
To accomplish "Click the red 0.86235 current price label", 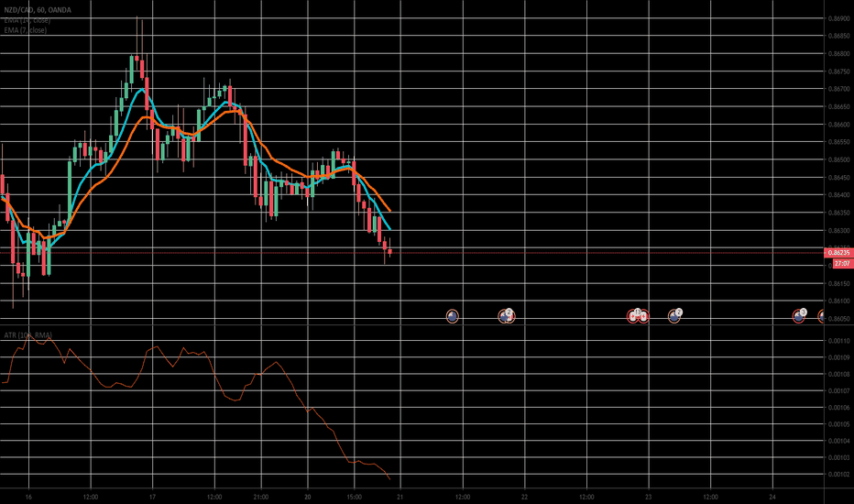I will [x=838, y=253].
